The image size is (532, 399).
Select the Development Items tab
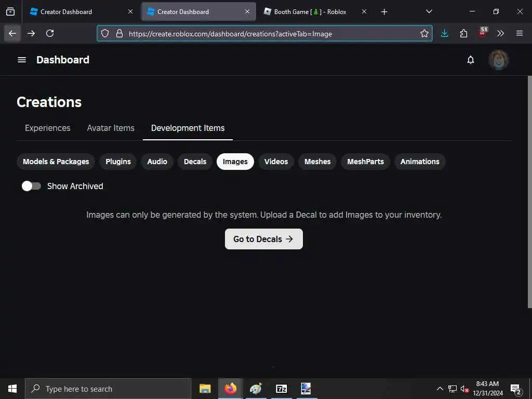[188, 128]
